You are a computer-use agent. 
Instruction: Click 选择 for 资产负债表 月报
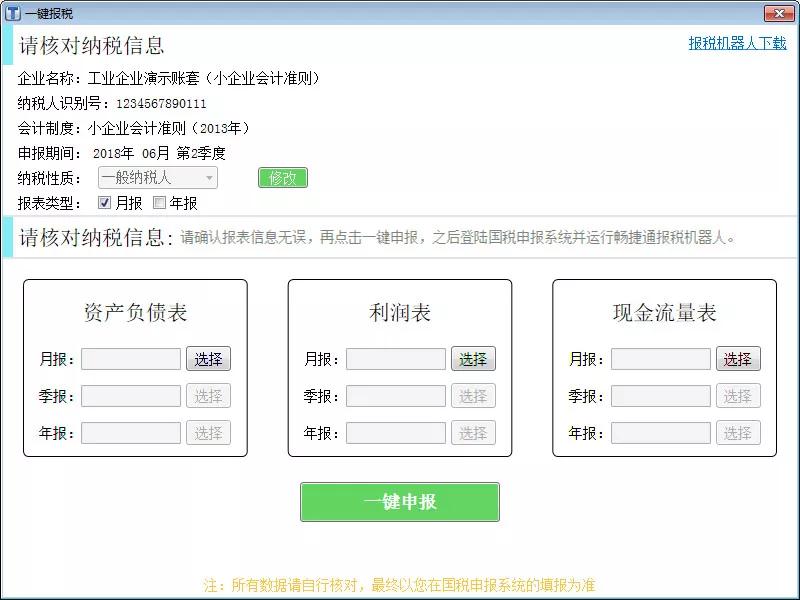click(x=210, y=358)
